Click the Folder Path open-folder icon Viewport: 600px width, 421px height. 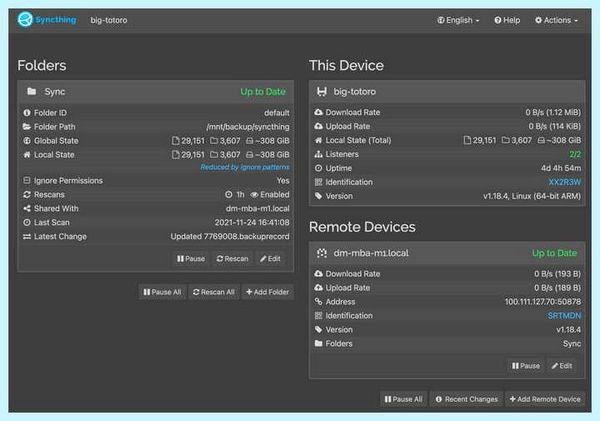[27, 127]
